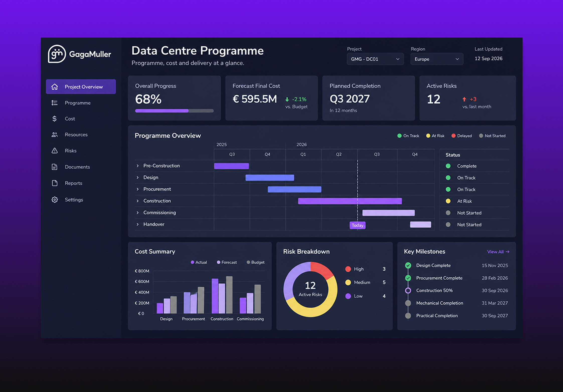Click the Construction 50% milestone circle marker
This screenshot has height=392, width=563.
pyautogui.click(x=408, y=290)
